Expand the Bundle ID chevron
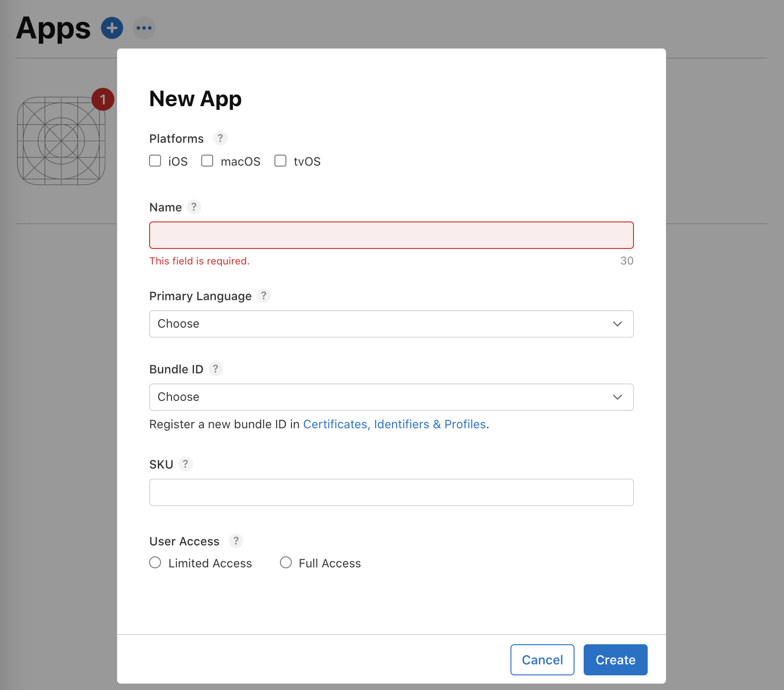784x690 pixels. (617, 397)
